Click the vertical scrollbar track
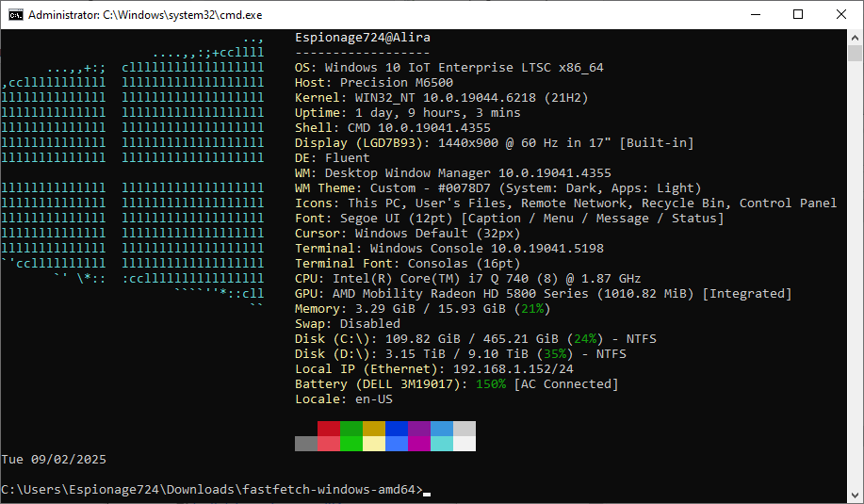This screenshot has width=864, height=504. coord(856,283)
